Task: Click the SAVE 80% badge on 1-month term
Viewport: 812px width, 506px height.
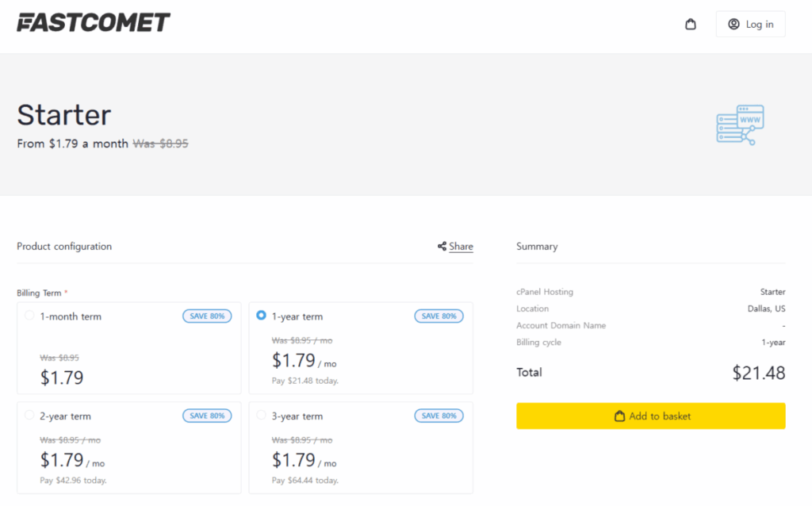Action: coord(207,316)
